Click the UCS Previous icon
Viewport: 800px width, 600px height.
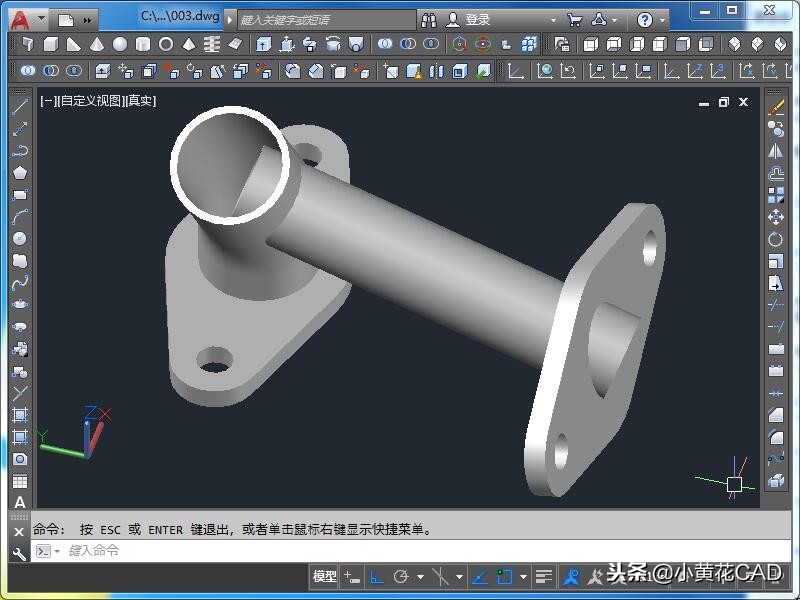(568, 70)
